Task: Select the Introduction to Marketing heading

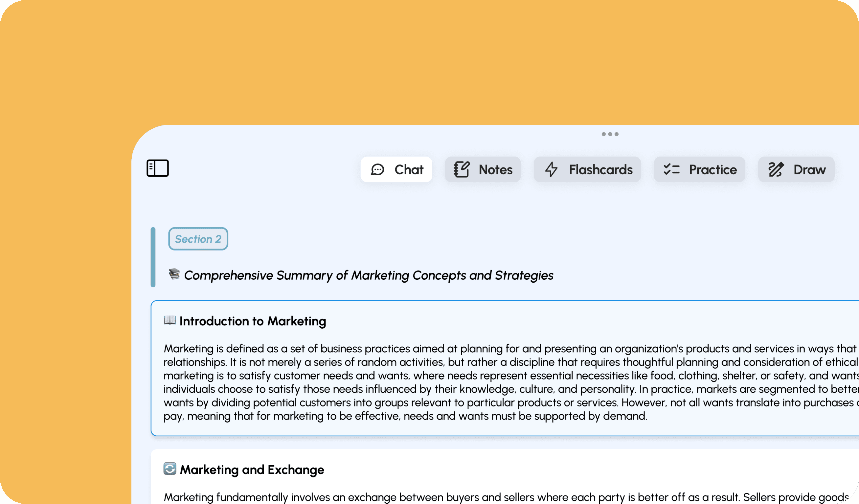Action: (253, 321)
